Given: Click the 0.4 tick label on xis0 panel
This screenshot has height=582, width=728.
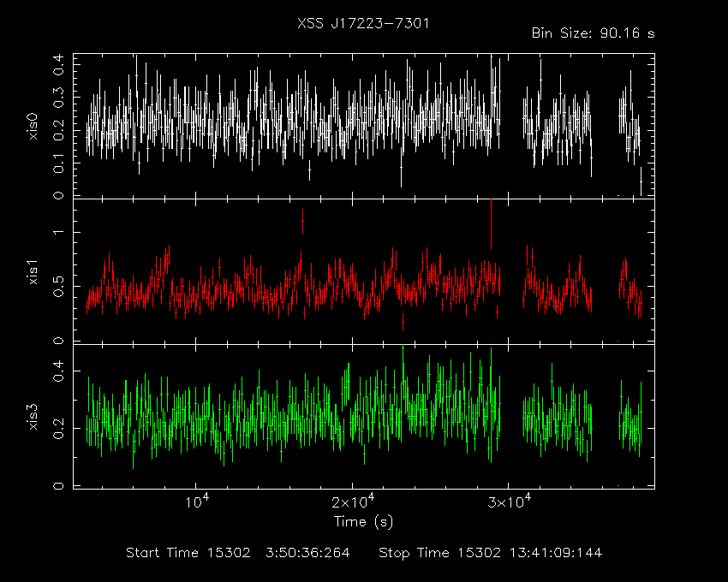Looking at the screenshot, I should 58,64.
